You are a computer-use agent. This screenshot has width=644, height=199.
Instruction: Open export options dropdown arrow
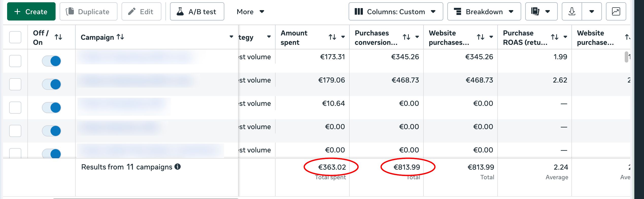click(x=592, y=12)
